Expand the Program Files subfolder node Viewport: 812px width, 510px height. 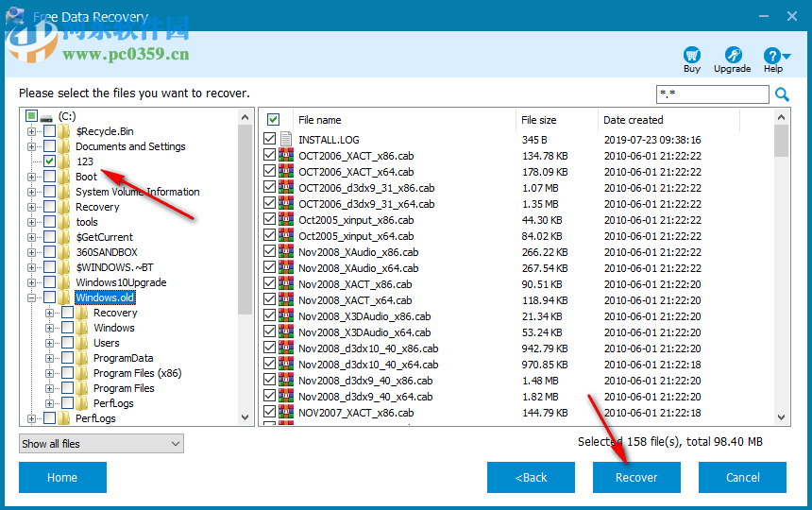[49, 388]
